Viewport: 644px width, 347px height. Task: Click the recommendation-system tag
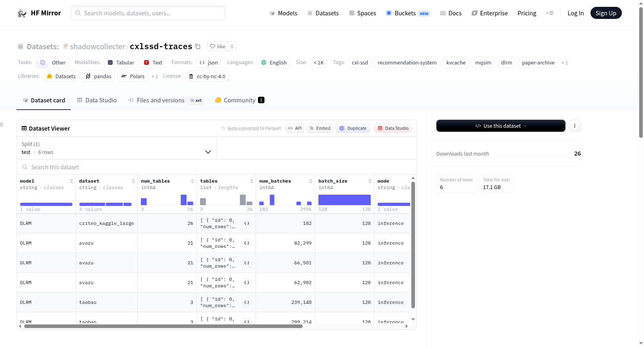407,62
